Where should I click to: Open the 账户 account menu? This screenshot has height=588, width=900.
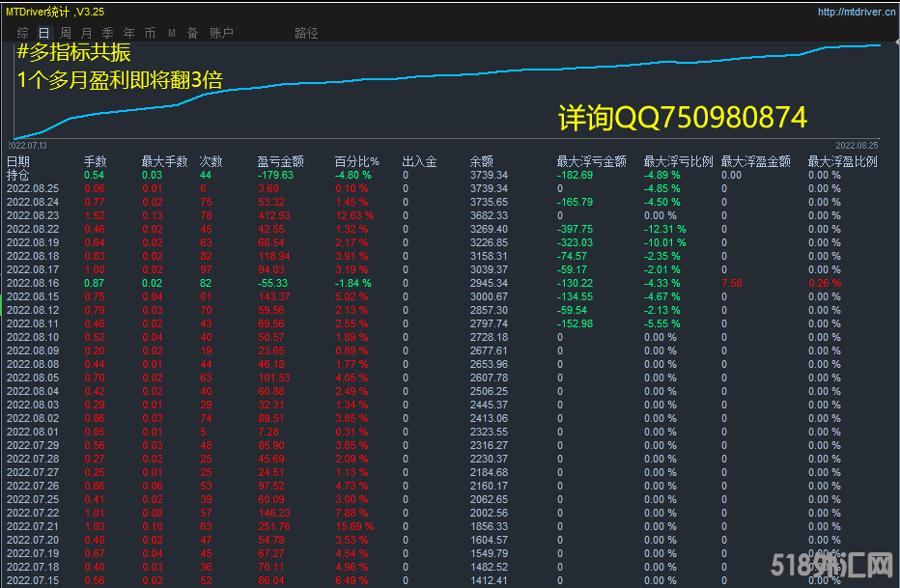coord(221,33)
